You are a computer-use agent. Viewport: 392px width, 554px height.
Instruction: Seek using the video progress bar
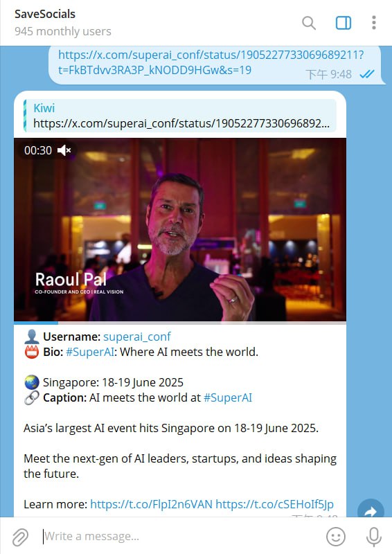[180, 323]
